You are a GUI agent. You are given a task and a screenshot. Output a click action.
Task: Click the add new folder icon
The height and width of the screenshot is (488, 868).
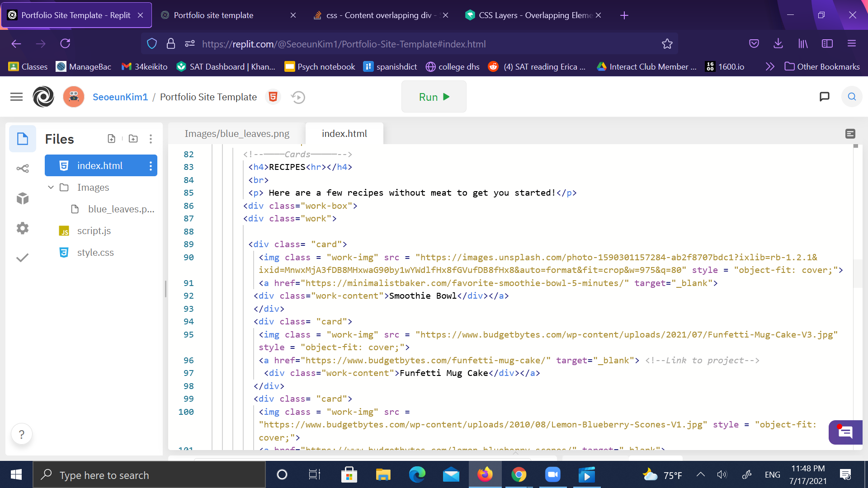(x=133, y=139)
